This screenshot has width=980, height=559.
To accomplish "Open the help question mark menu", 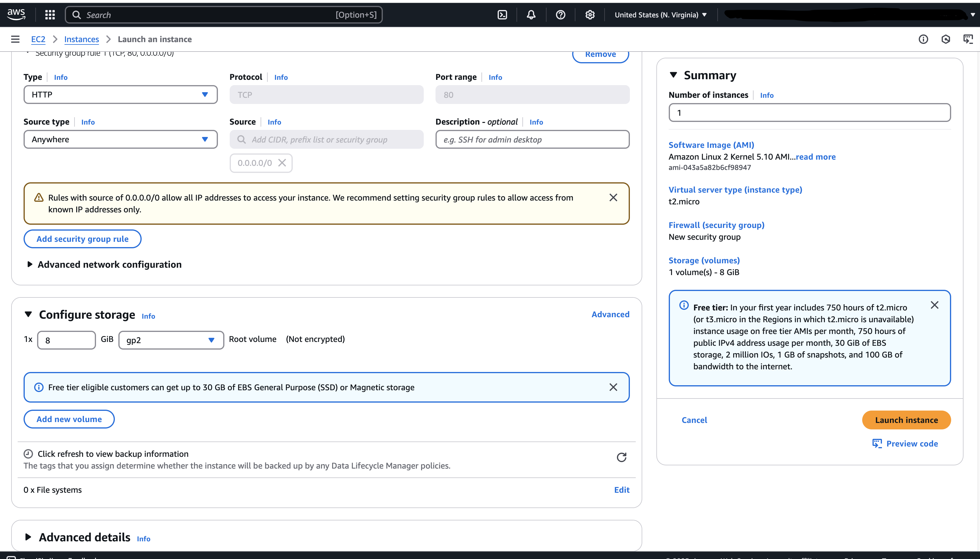I will 560,15.
